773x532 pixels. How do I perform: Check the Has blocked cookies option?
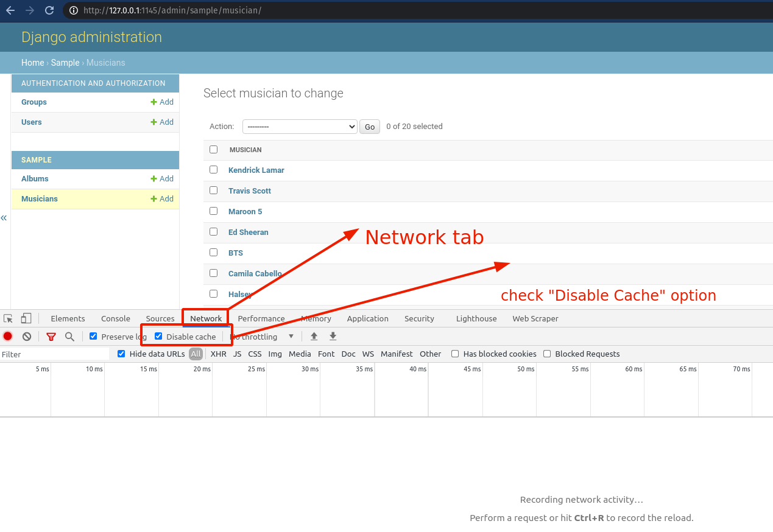(x=455, y=354)
